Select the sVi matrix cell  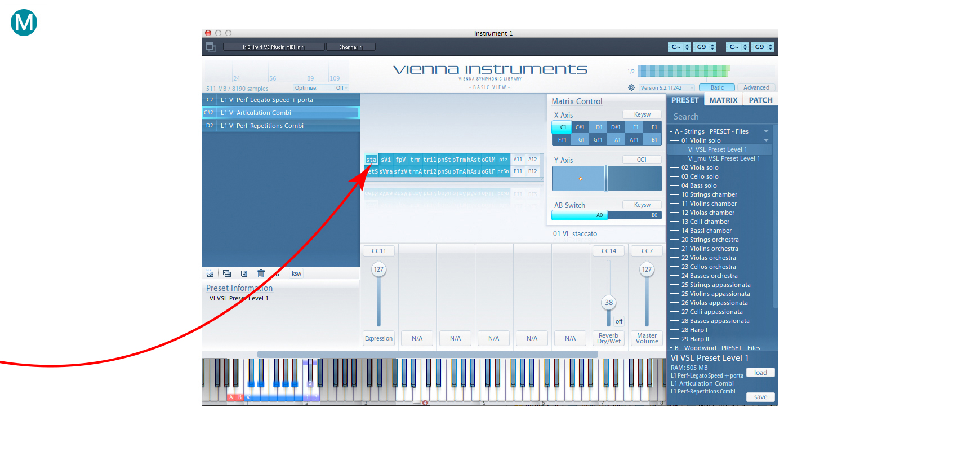coord(386,160)
